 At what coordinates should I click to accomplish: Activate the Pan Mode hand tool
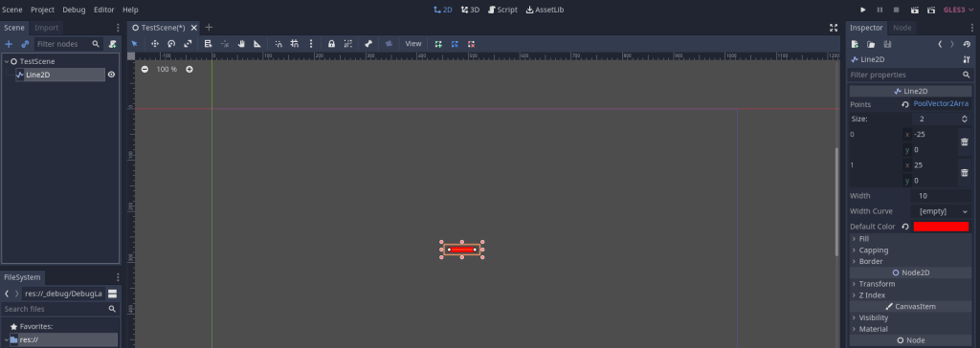click(240, 44)
